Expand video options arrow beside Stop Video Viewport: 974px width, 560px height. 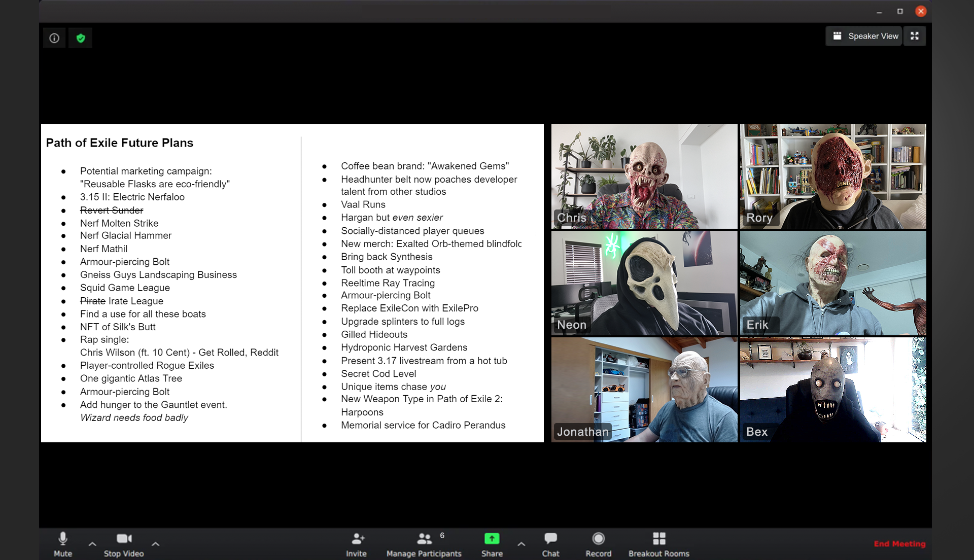click(156, 544)
